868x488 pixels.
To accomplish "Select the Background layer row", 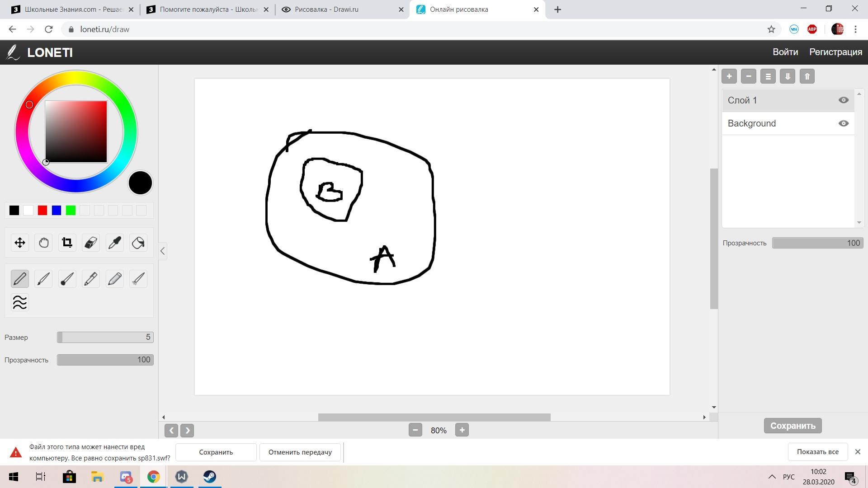I will point(778,123).
